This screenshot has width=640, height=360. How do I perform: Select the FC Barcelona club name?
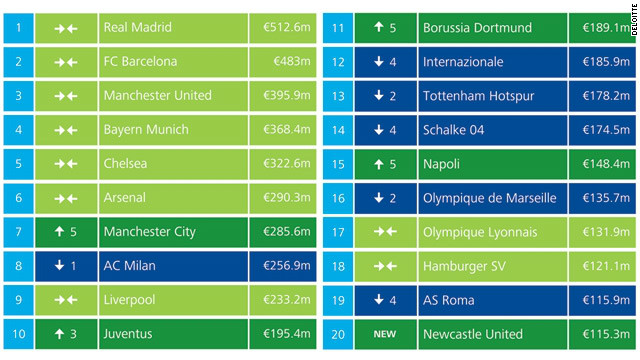pos(140,62)
